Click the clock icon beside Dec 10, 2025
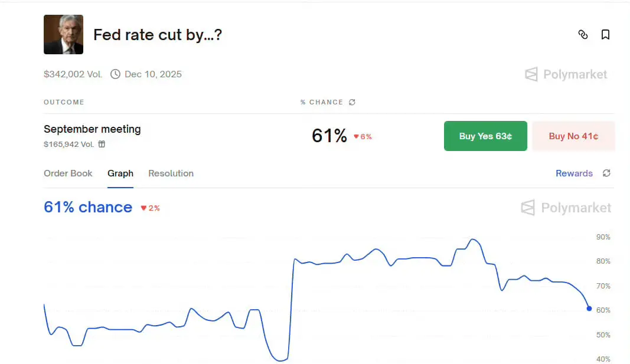 pyautogui.click(x=115, y=74)
